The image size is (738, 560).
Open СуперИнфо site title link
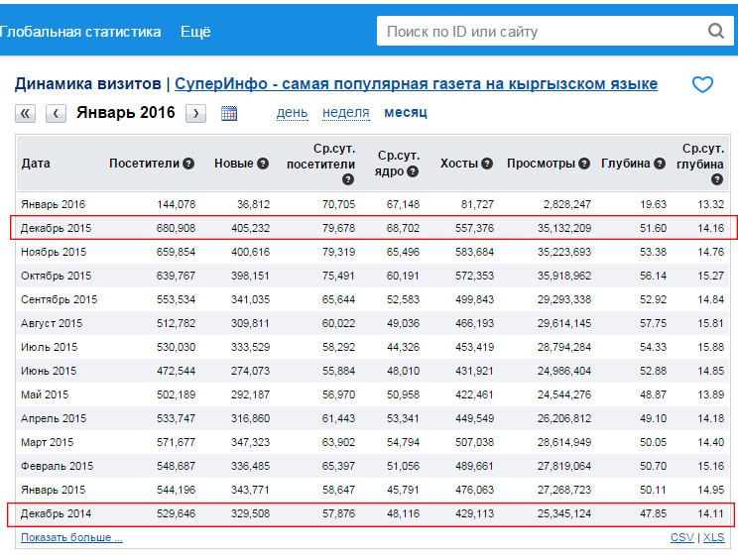point(416,84)
